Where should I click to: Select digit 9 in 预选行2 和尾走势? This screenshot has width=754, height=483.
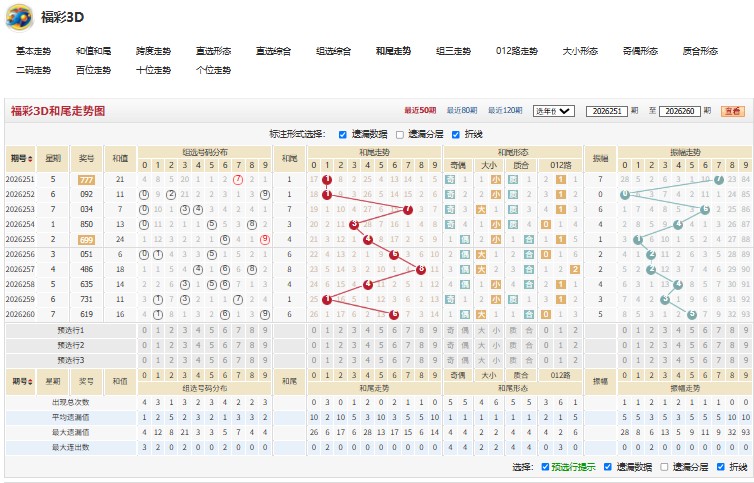(435, 345)
